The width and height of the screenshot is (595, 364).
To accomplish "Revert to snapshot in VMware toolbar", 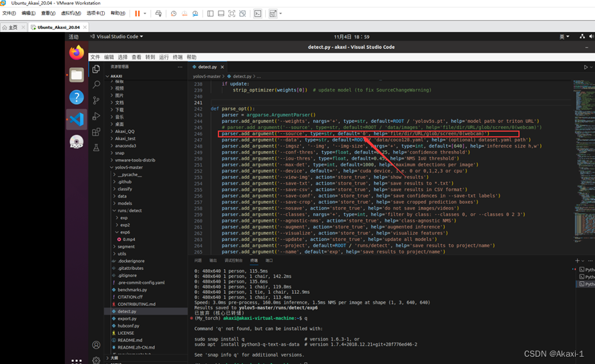I will (x=184, y=13).
